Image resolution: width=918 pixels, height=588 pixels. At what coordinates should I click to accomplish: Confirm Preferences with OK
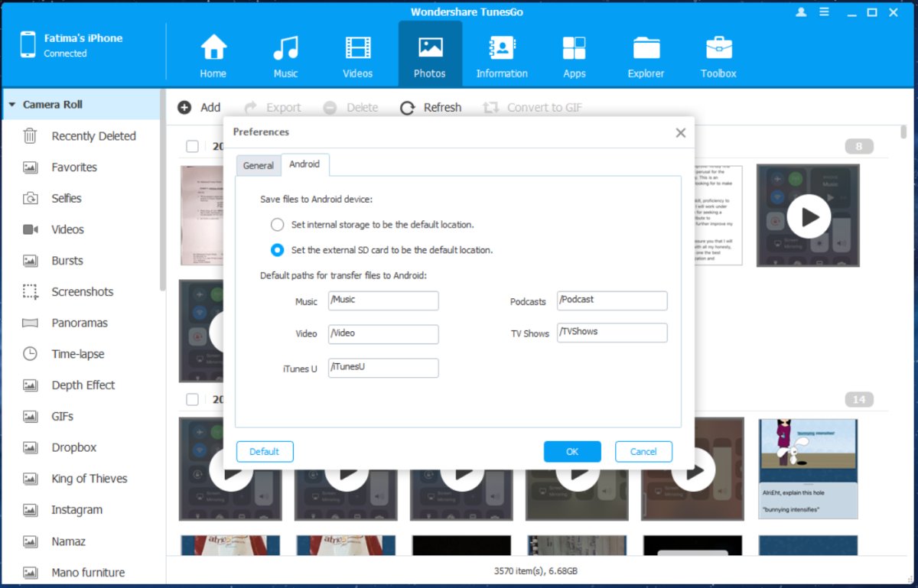click(572, 452)
